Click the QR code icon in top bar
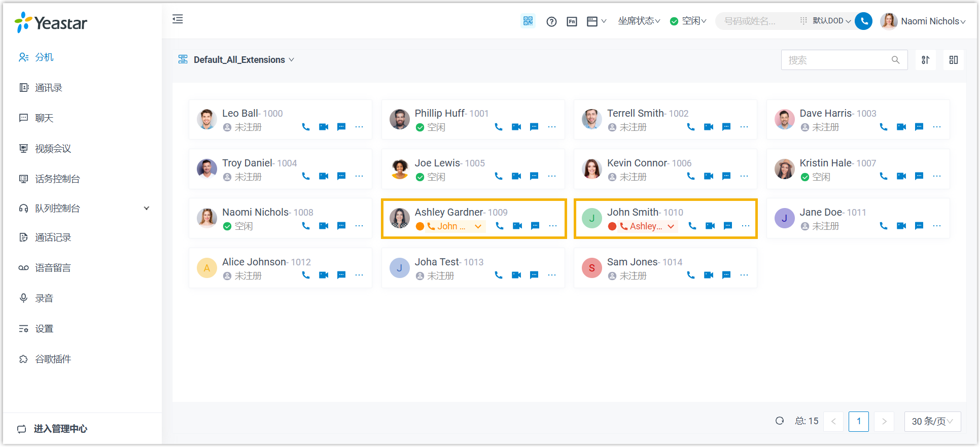The width and height of the screenshot is (980, 447). tap(528, 21)
